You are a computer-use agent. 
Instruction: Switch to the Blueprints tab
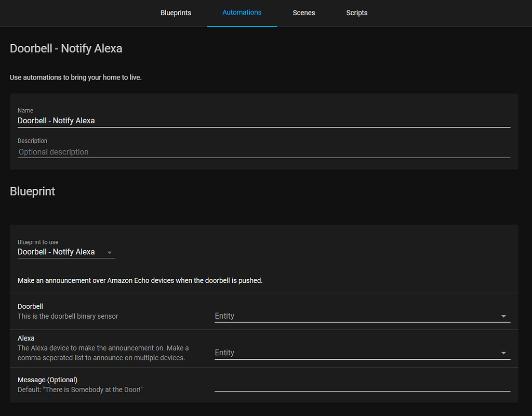(176, 12)
